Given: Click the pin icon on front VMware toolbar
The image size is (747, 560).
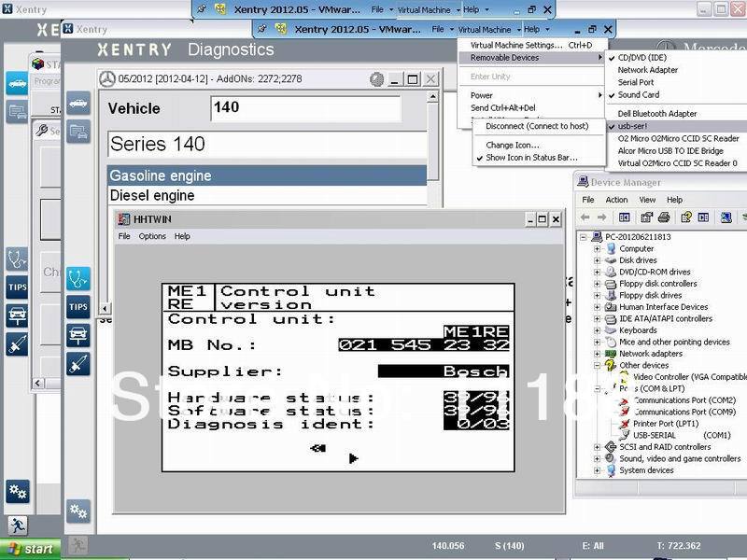Looking at the screenshot, I should [262, 29].
